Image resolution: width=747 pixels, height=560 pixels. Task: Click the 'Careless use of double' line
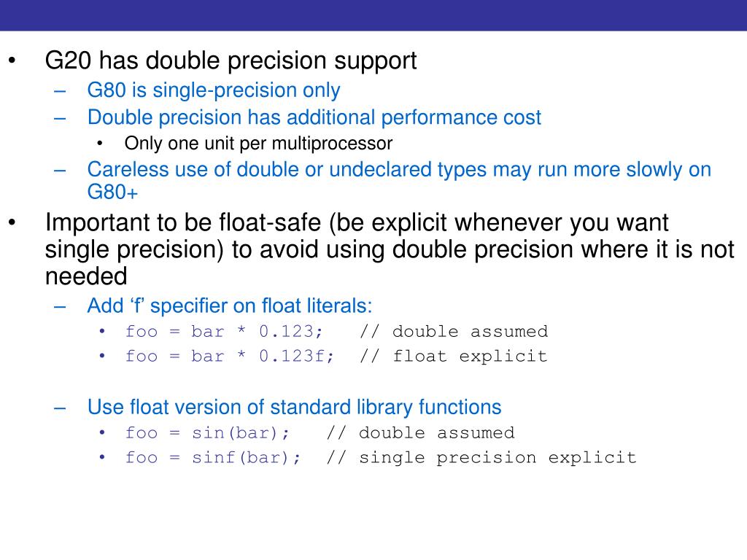[399, 169]
